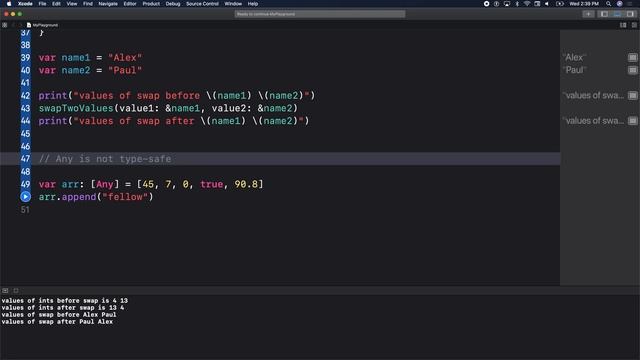Screen dimensions: 640x360
Task: Run playground up to line 50
Action: tap(25, 197)
